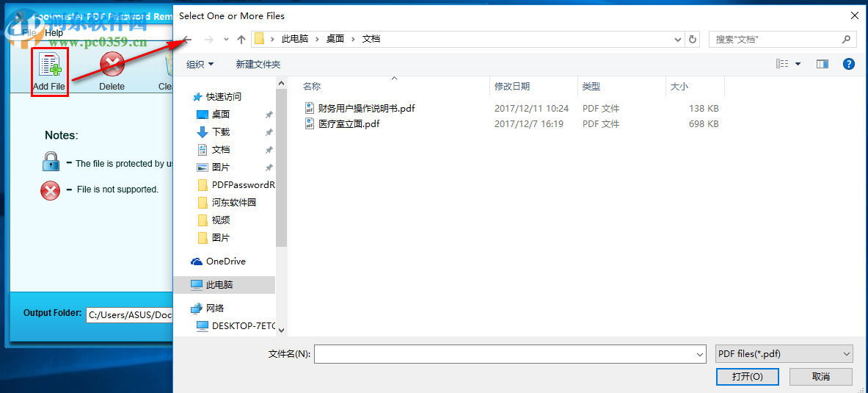Open PDFPasswordR folder in navigation pane

coord(243,184)
